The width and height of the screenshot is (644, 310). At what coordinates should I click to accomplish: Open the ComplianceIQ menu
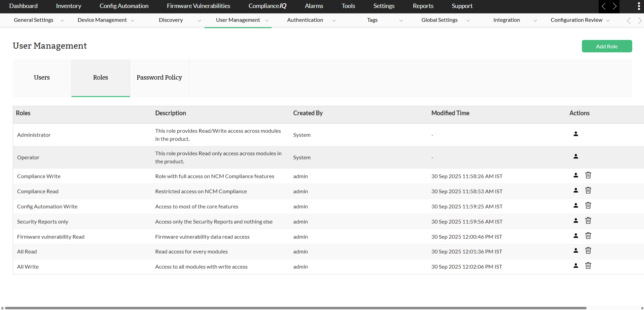click(x=267, y=6)
